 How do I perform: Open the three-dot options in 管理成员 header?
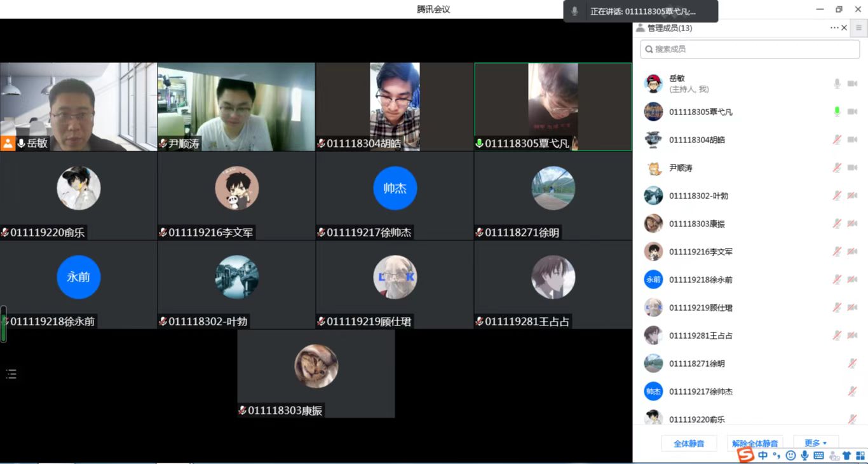[834, 28]
